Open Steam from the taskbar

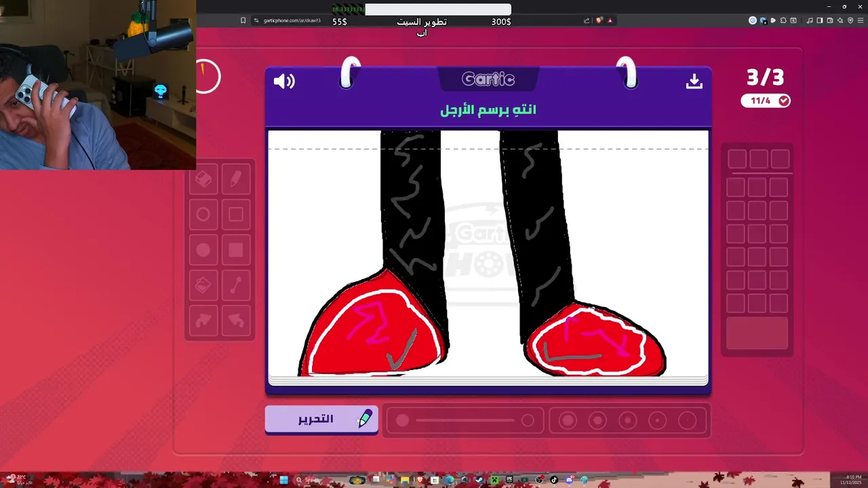(479, 480)
